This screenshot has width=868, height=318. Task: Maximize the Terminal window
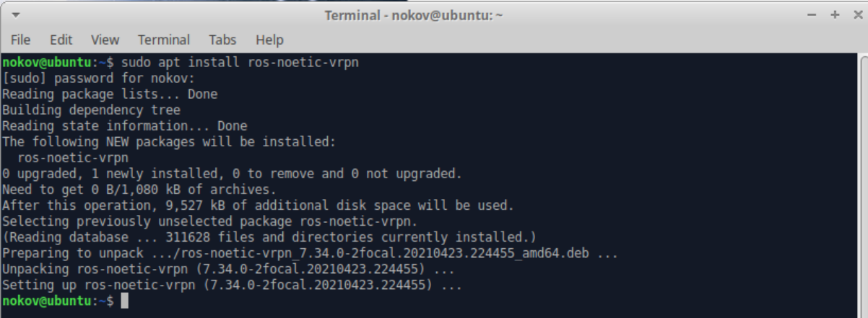tap(835, 15)
